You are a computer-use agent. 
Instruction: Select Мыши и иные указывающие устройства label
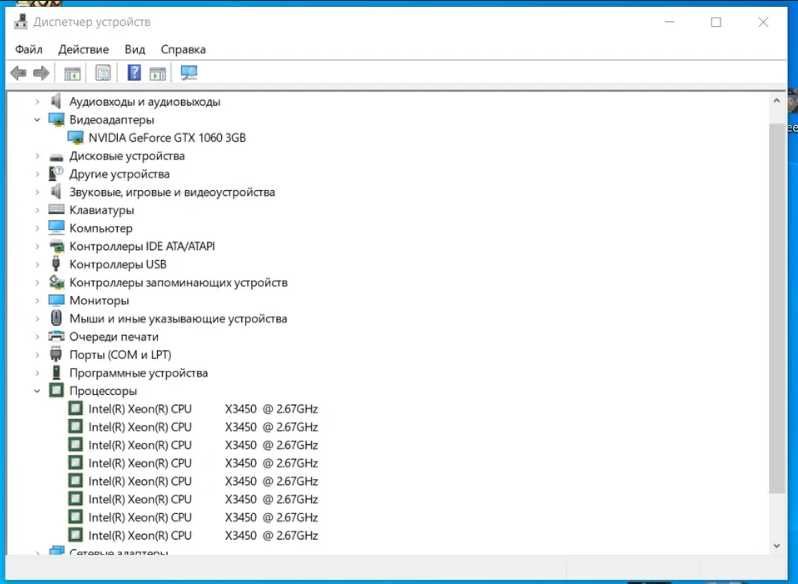(x=178, y=319)
